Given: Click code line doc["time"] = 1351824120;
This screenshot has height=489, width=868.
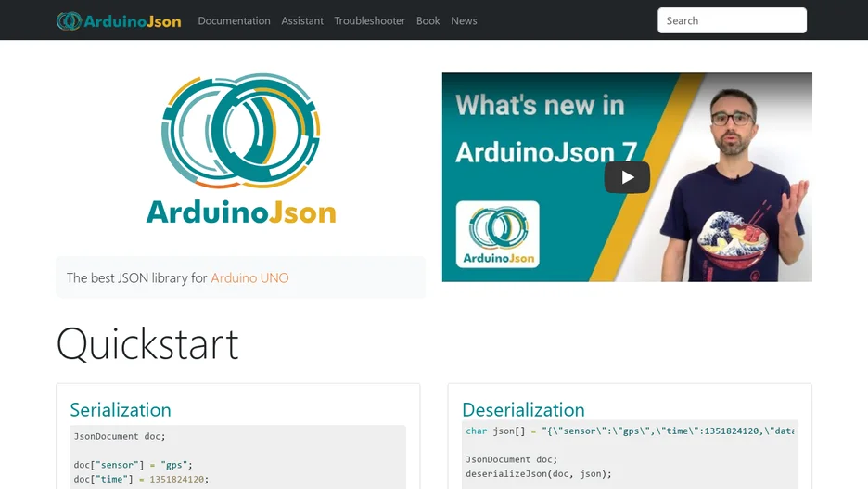Looking at the screenshot, I should click(141, 480).
